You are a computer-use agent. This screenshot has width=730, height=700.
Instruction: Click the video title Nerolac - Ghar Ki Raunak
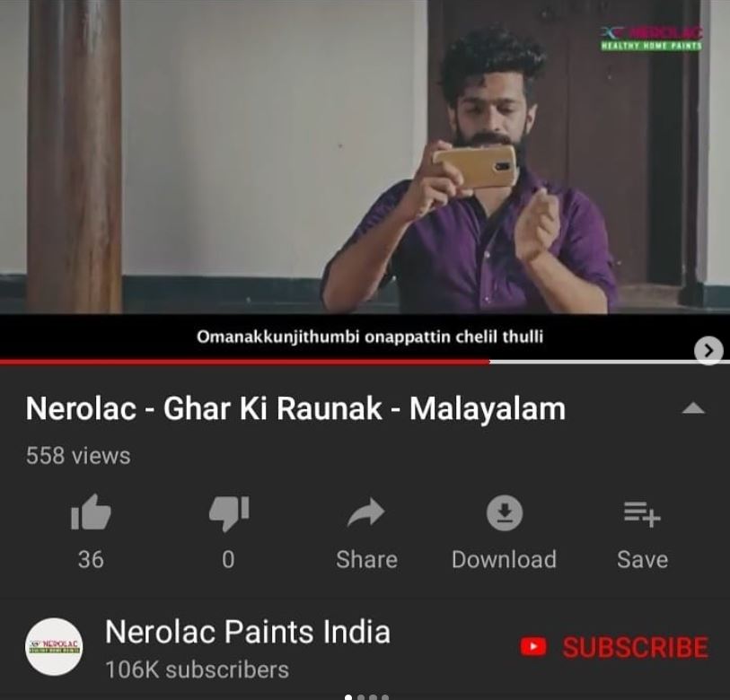pos(295,408)
